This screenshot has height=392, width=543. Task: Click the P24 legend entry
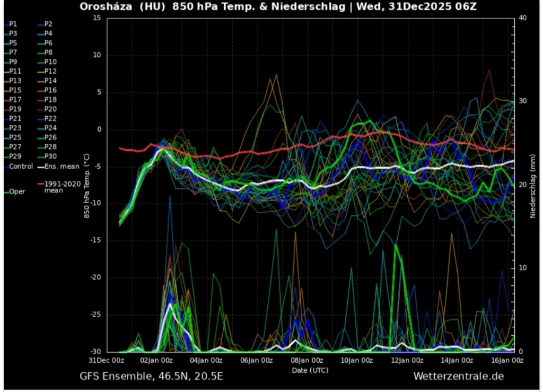point(50,128)
